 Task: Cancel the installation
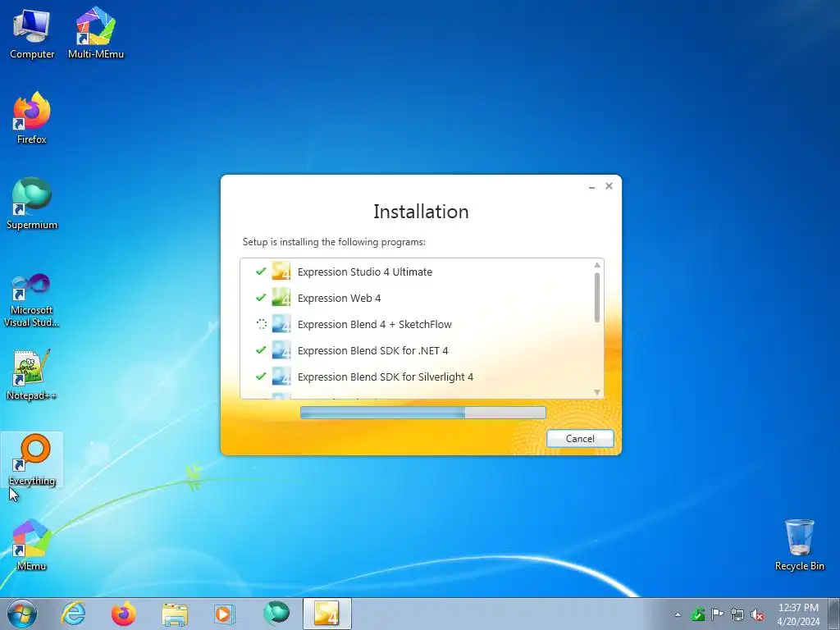(580, 438)
